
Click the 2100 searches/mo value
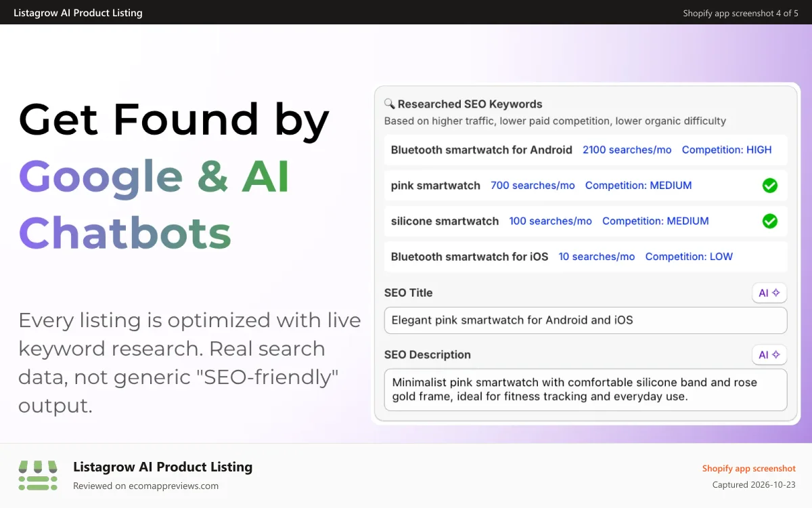(x=627, y=150)
